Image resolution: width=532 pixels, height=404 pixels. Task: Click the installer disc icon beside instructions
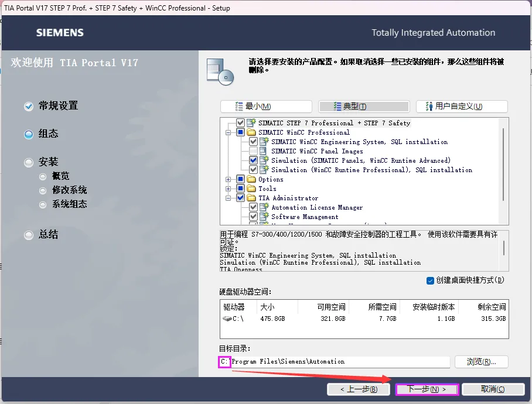point(220,72)
